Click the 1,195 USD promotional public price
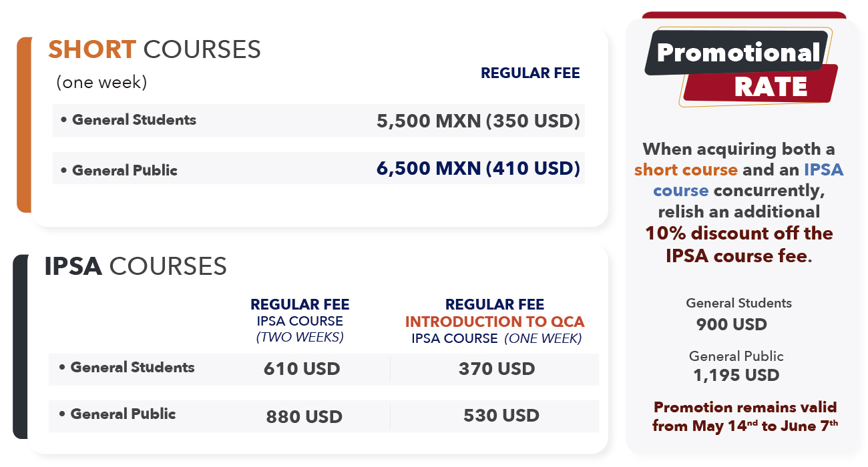Viewport: 868px width, 467px height. click(736, 375)
